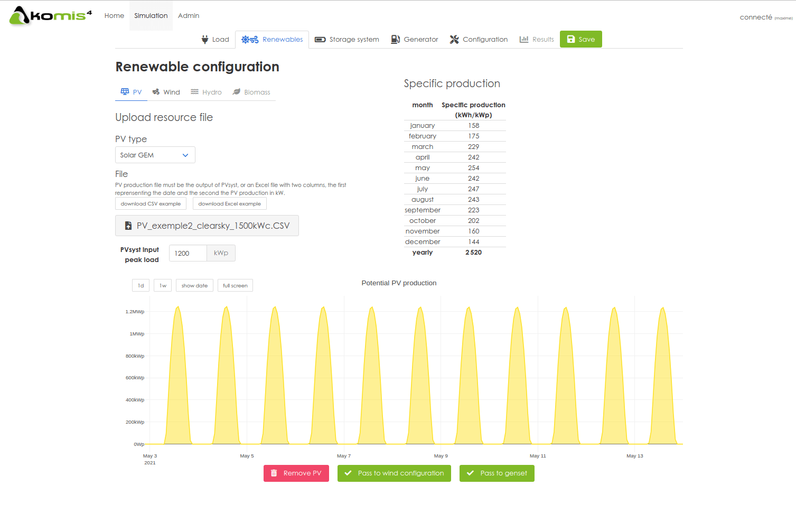This screenshot has height=532, width=796.
Task: Toggle show date on the chart
Action: [194, 286]
